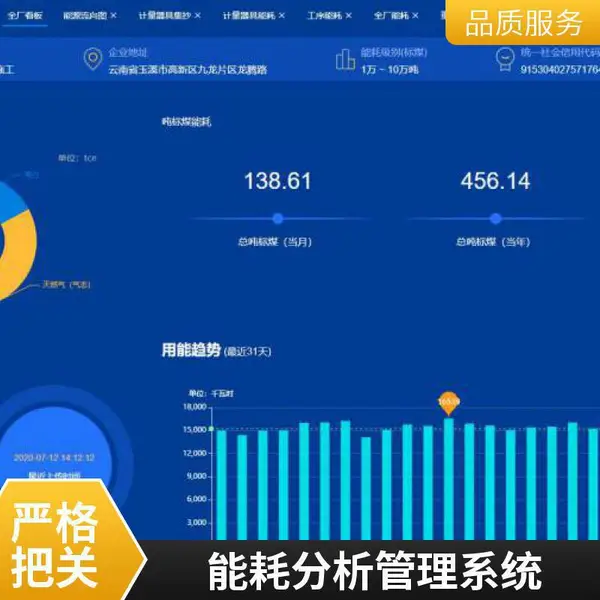Click the 18,000 y-axis label

195,407
